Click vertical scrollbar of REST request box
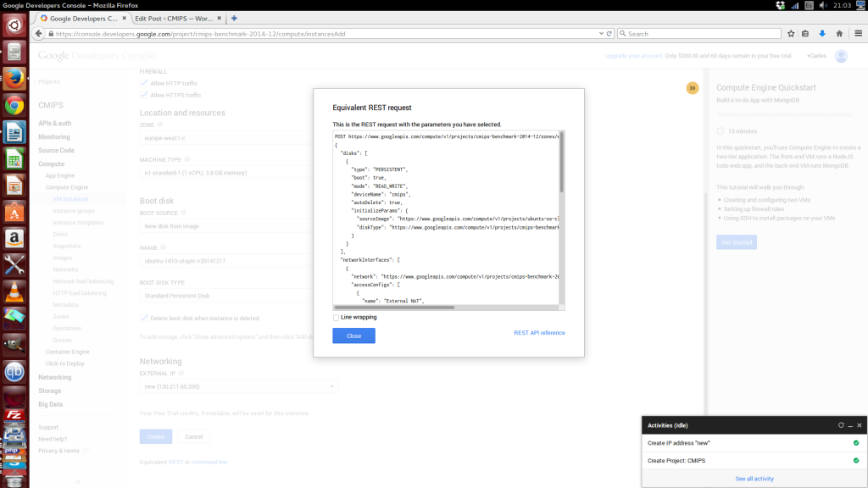Screen dimensions: 868x488 point(562,162)
